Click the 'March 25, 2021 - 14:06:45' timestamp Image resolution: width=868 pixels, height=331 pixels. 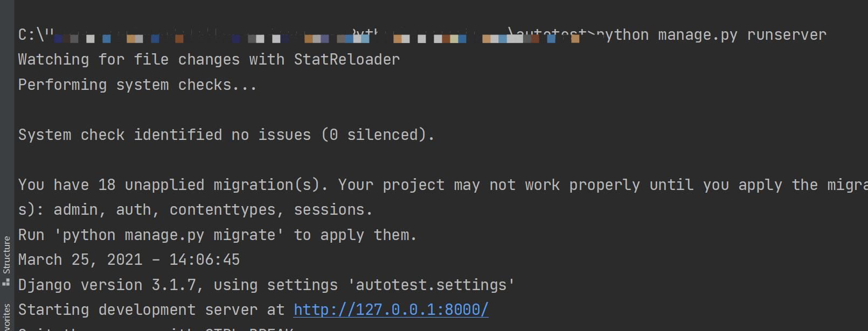(x=129, y=260)
